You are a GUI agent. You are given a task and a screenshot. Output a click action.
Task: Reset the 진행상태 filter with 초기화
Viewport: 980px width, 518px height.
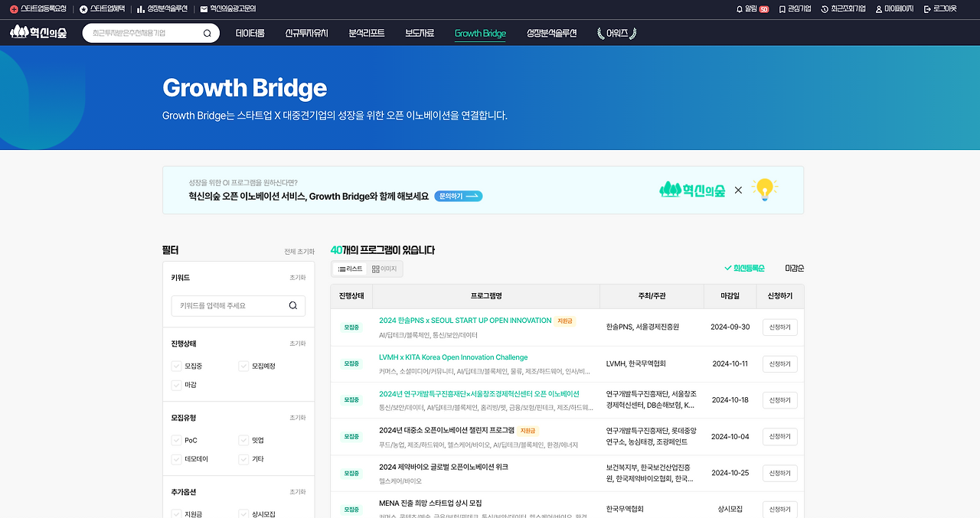[297, 344]
